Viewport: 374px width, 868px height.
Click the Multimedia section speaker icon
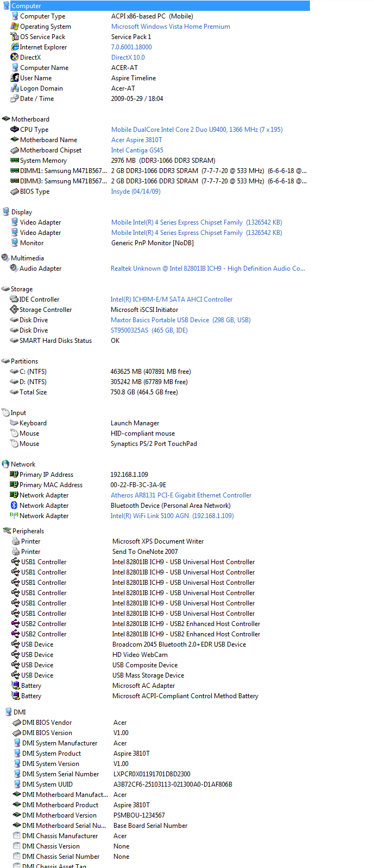(x=5, y=258)
